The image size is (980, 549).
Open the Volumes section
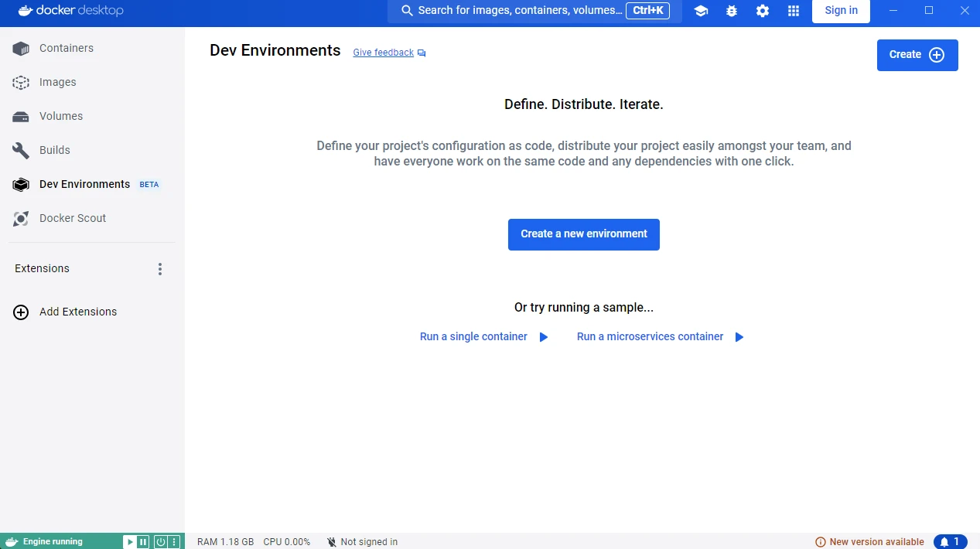pyautogui.click(x=60, y=116)
